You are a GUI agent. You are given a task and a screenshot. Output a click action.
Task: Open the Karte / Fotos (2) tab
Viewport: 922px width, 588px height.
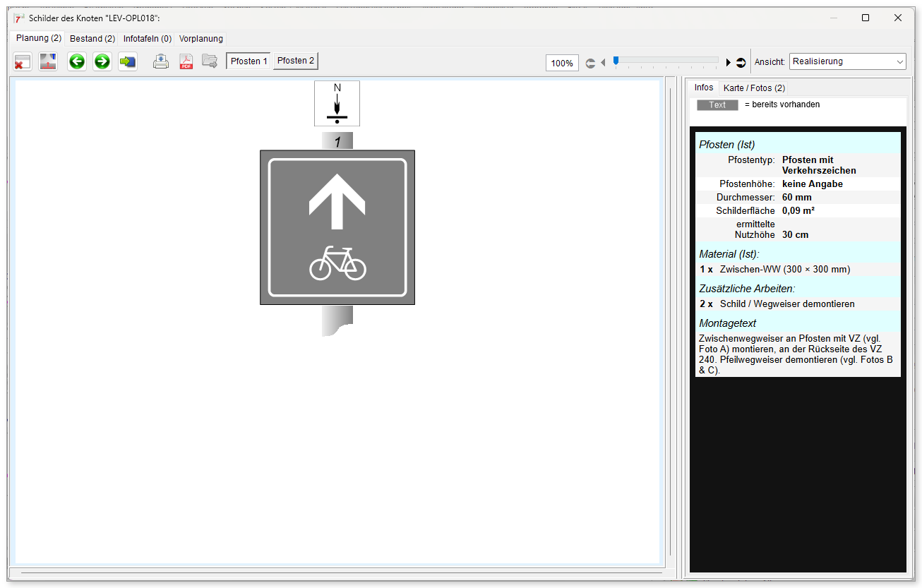coord(754,88)
